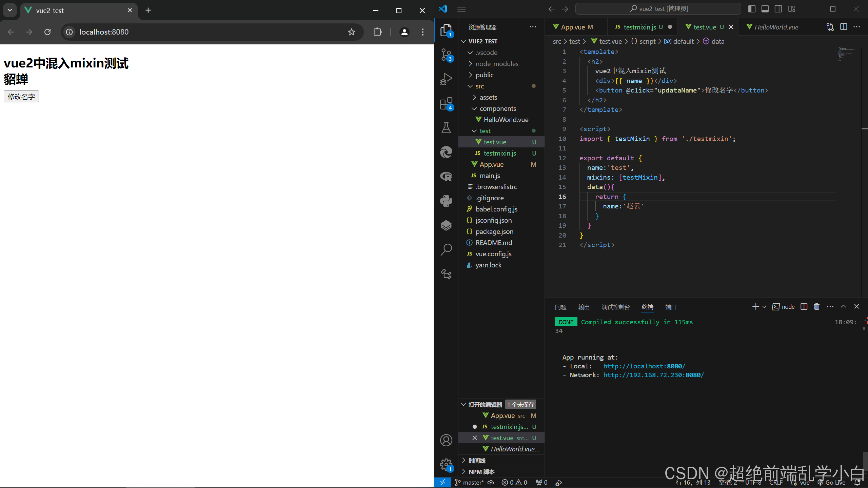Collapse the components folder
The image size is (868, 488).
497,108
